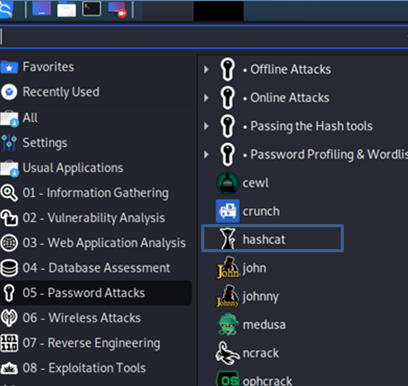Click the Passing the Hash keyhole icon
The image size is (408, 386).
228,126
